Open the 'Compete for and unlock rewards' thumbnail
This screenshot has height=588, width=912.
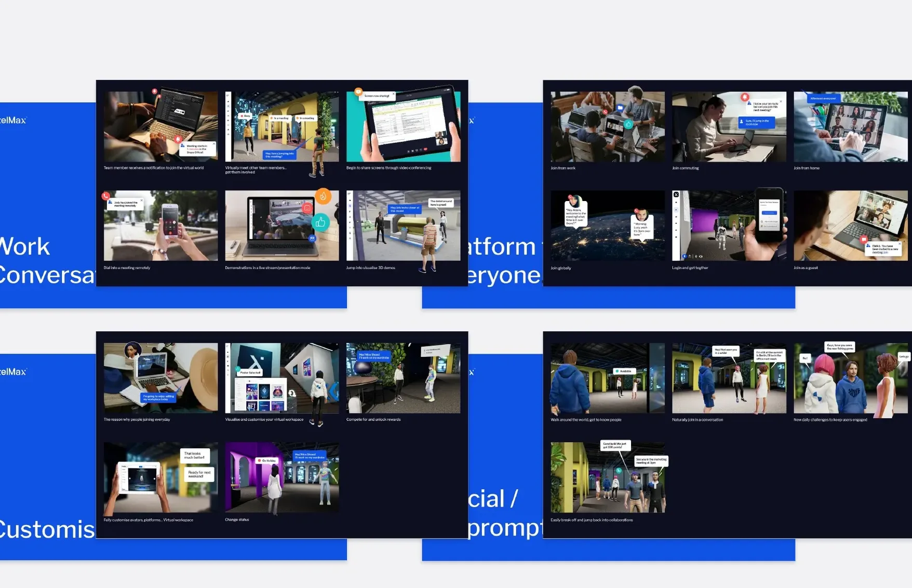pos(403,378)
